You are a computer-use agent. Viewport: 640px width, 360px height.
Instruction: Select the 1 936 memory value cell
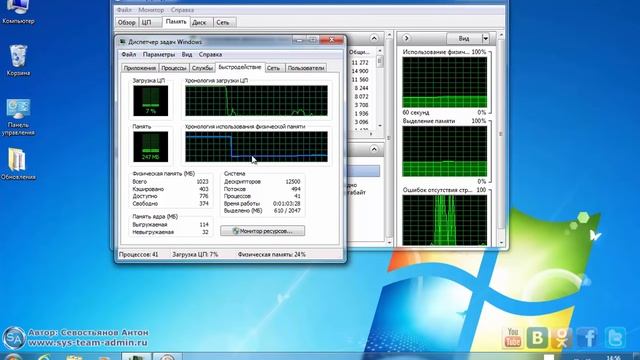coord(361,114)
